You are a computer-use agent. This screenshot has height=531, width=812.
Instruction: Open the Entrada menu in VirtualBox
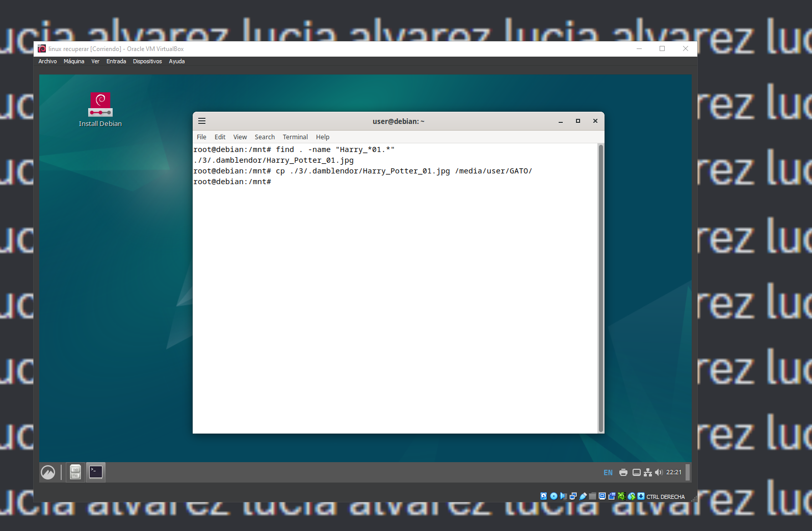coord(116,61)
